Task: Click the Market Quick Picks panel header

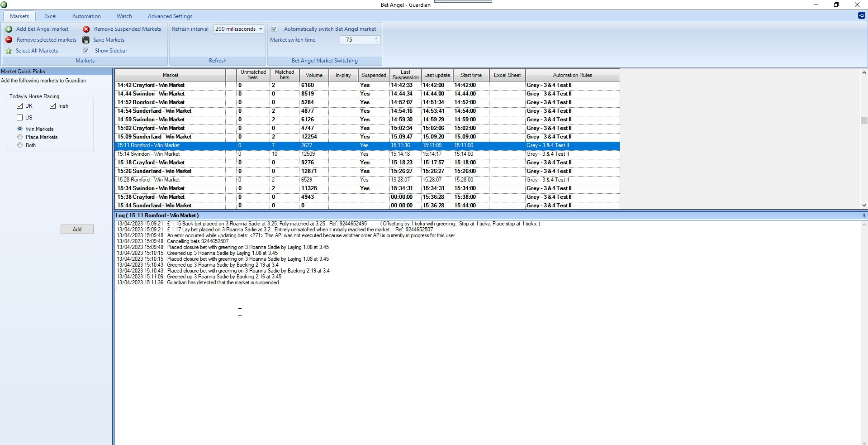Action: (x=56, y=72)
